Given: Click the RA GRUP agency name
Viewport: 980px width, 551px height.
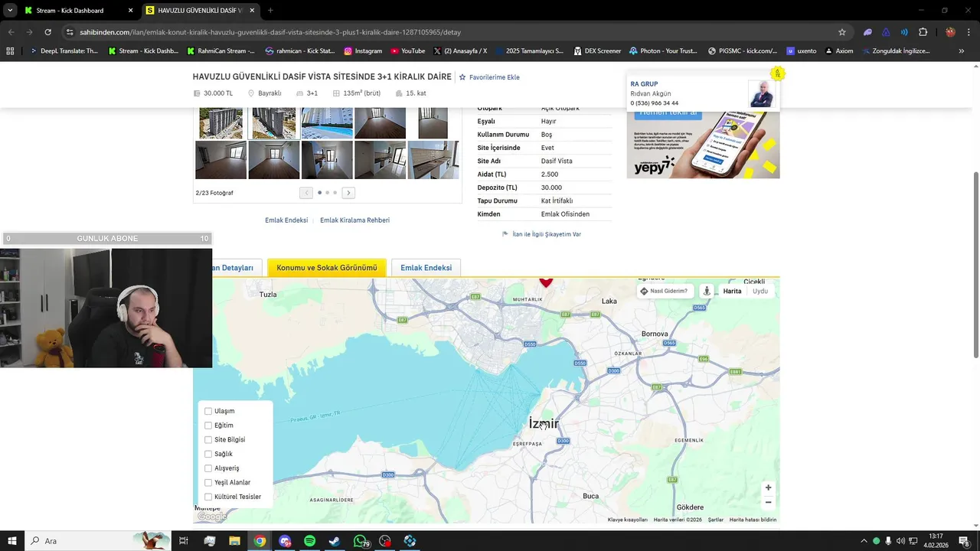Looking at the screenshot, I should [644, 84].
